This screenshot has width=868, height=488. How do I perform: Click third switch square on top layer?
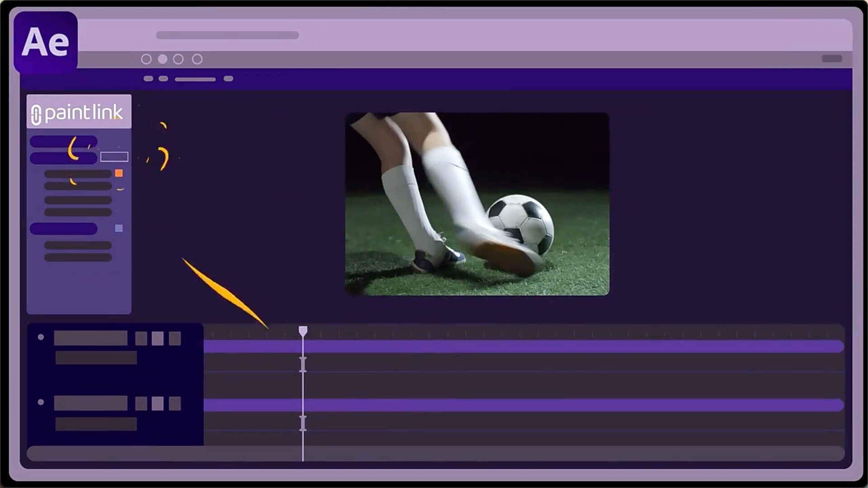click(x=175, y=338)
